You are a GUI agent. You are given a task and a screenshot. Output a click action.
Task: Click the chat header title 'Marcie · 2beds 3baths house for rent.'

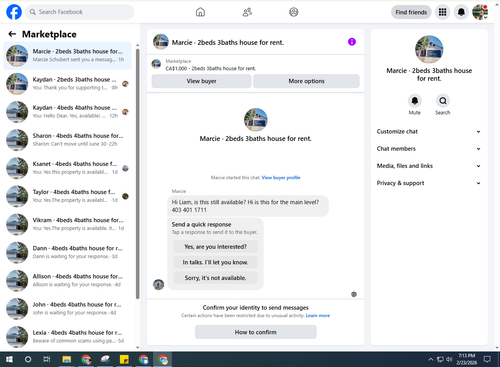click(228, 42)
